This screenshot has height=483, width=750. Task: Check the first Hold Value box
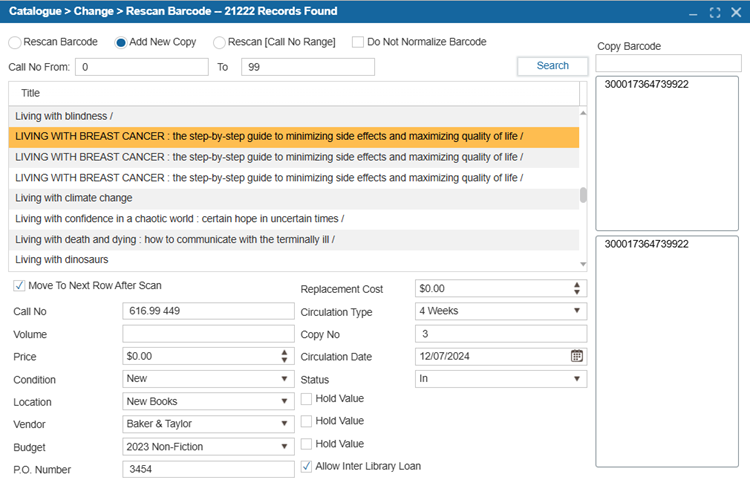(306, 398)
